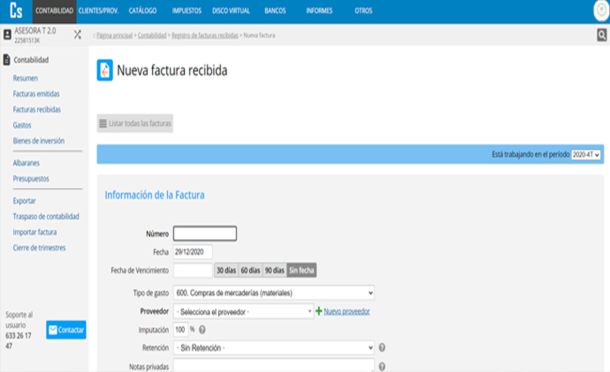Select the 60 días due date option
610x372 pixels.
pyautogui.click(x=250, y=270)
